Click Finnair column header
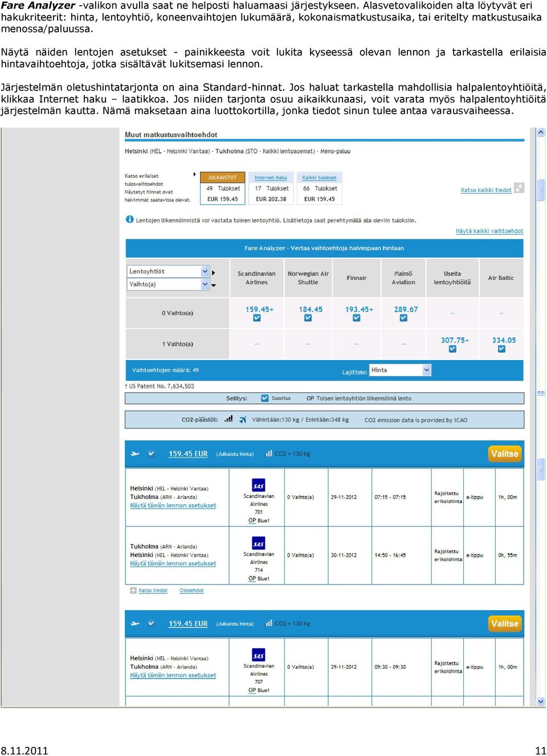The image size is (547, 756). [357, 278]
